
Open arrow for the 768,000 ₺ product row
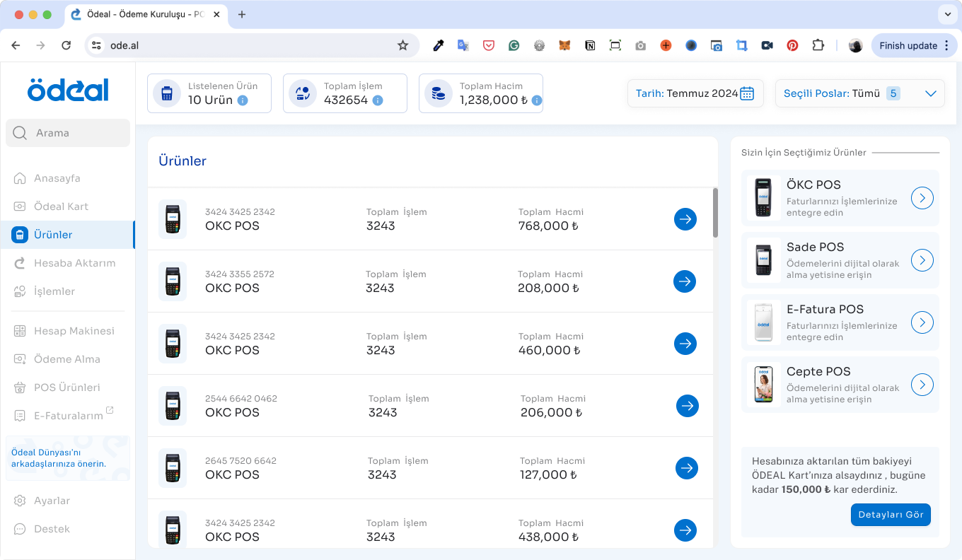685,219
